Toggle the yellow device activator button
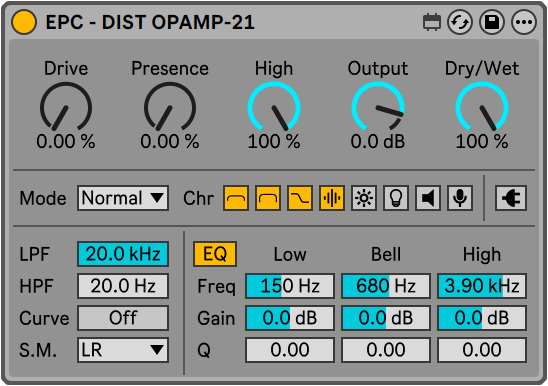 tap(24, 22)
